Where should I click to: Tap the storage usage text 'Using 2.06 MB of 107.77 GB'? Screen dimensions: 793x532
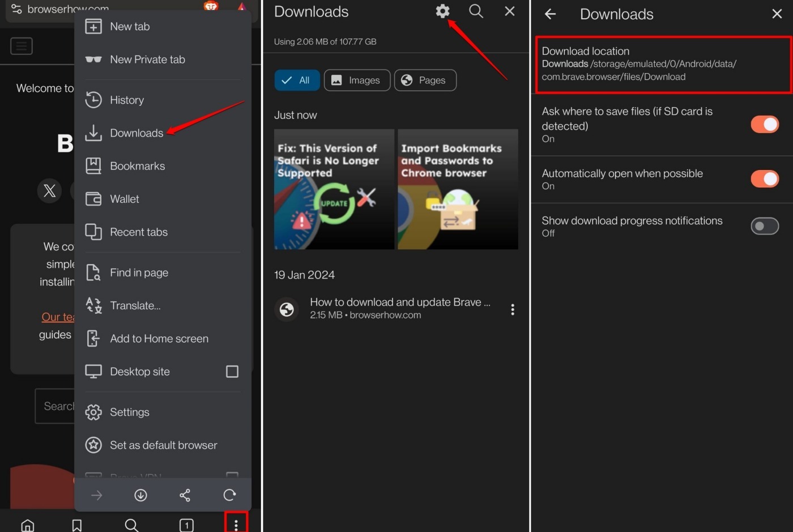click(x=325, y=41)
